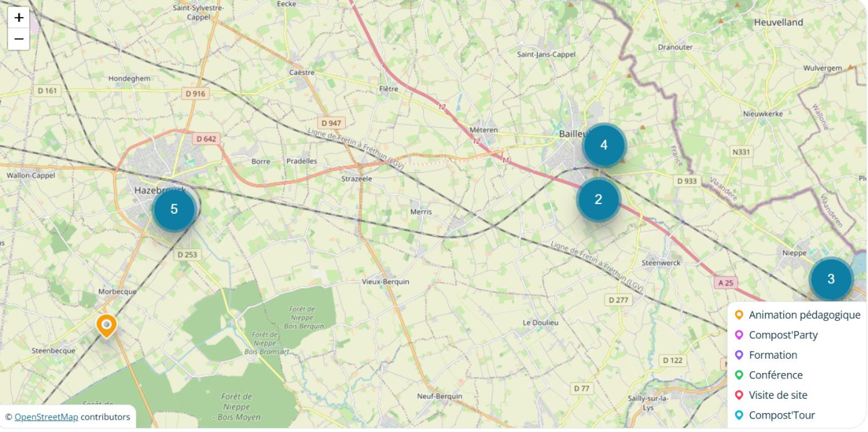The height and width of the screenshot is (432, 868).
Task: Click the A 25 road shield
Action: pos(725,283)
